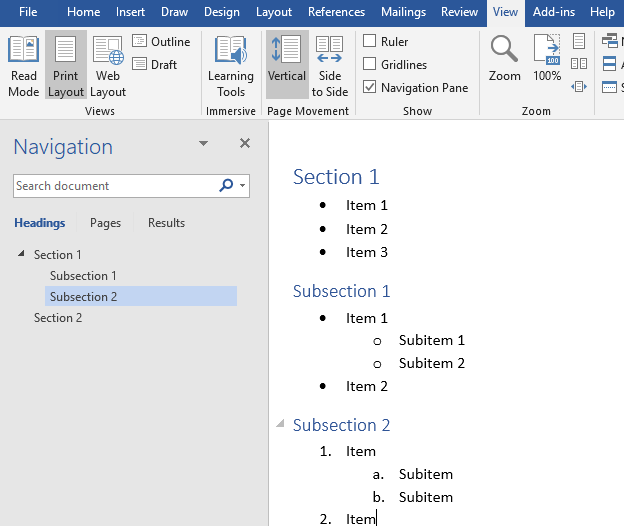Switch to Results tab in Navigation
Screen dimensions: 624x526
pyautogui.click(x=166, y=223)
